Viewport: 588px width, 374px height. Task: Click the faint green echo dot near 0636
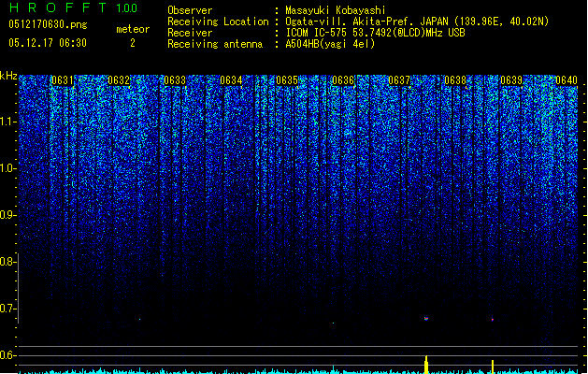(x=333, y=323)
